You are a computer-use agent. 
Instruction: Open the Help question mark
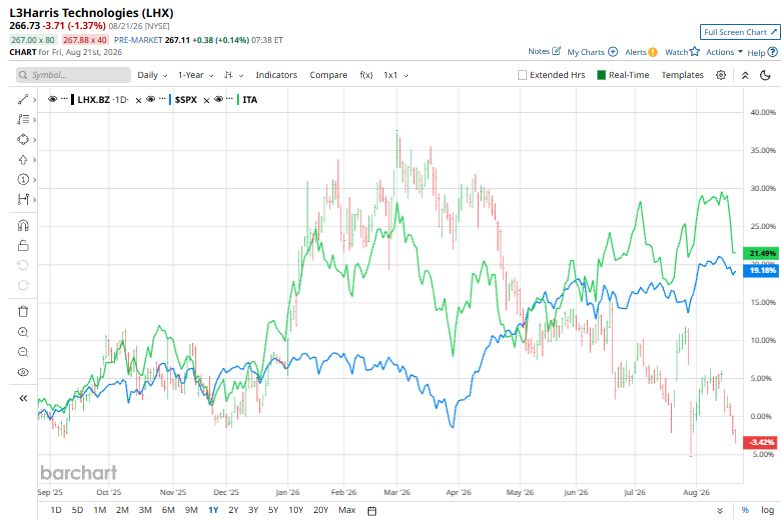772,52
